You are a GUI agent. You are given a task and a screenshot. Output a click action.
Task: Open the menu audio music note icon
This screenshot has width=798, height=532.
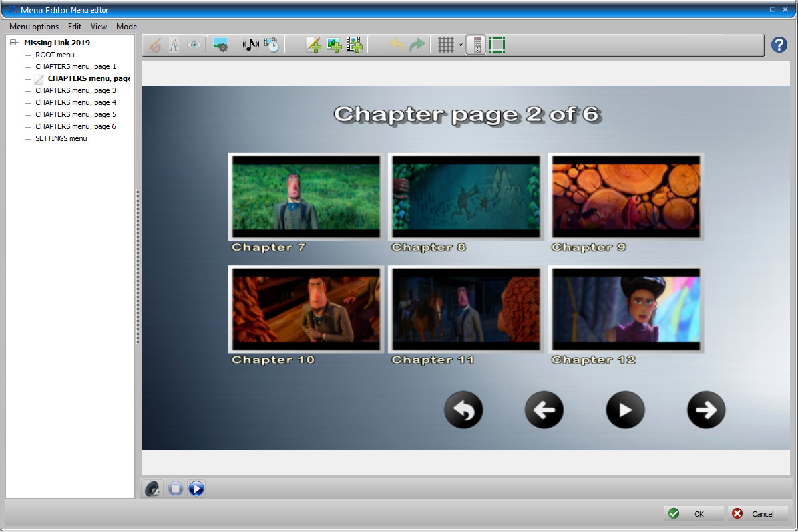point(250,45)
